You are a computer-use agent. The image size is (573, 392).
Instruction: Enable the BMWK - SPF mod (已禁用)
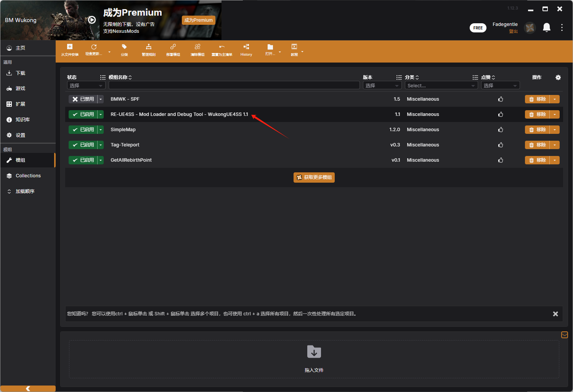point(83,99)
